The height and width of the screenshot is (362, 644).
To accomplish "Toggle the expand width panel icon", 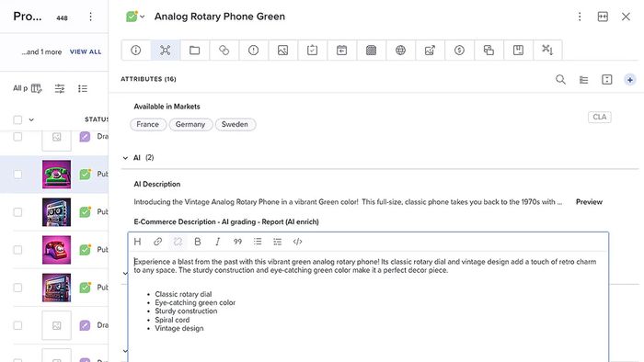I will (x=603, y=17).
